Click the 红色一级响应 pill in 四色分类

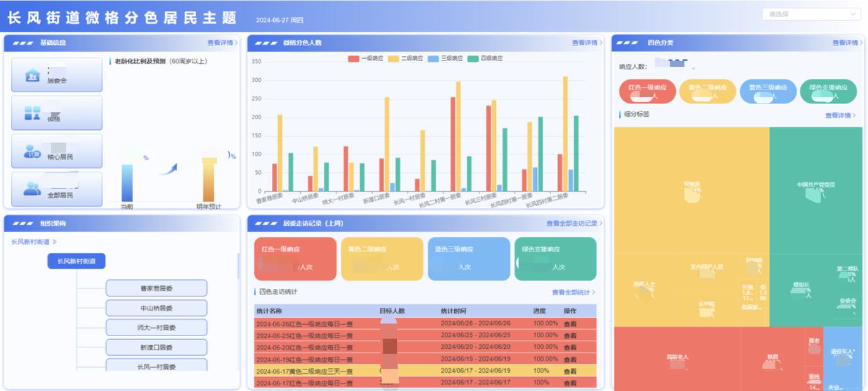(x=648, y=91)
